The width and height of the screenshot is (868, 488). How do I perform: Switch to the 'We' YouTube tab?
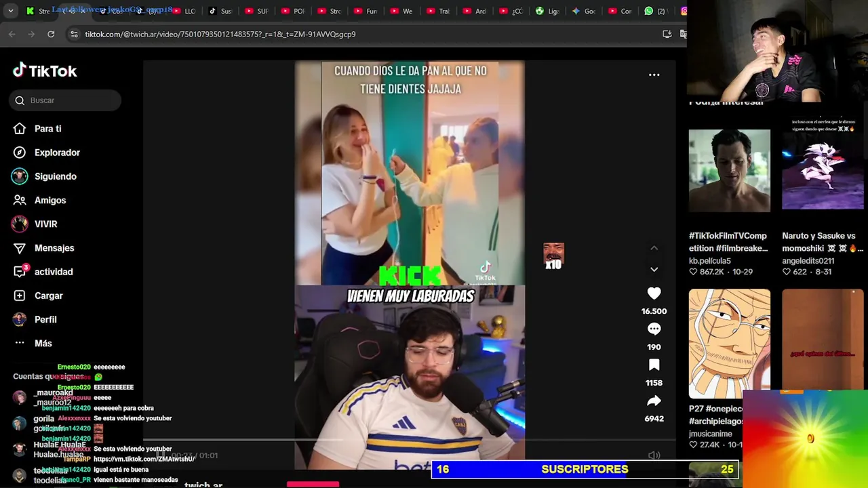[402, 11]
